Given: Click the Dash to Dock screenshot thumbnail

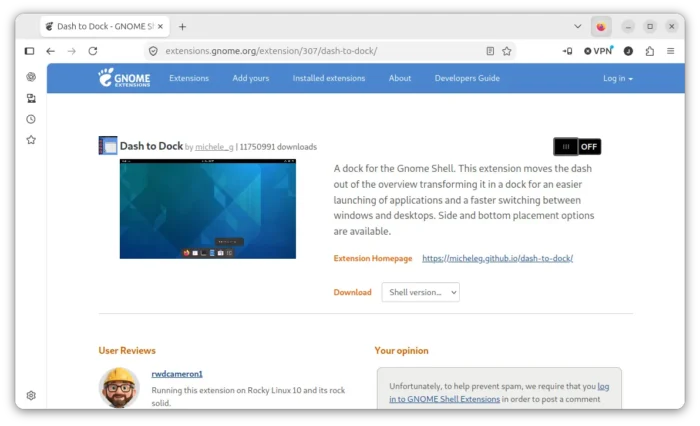Looking at the screenshot, I should (x=208, y=209).
